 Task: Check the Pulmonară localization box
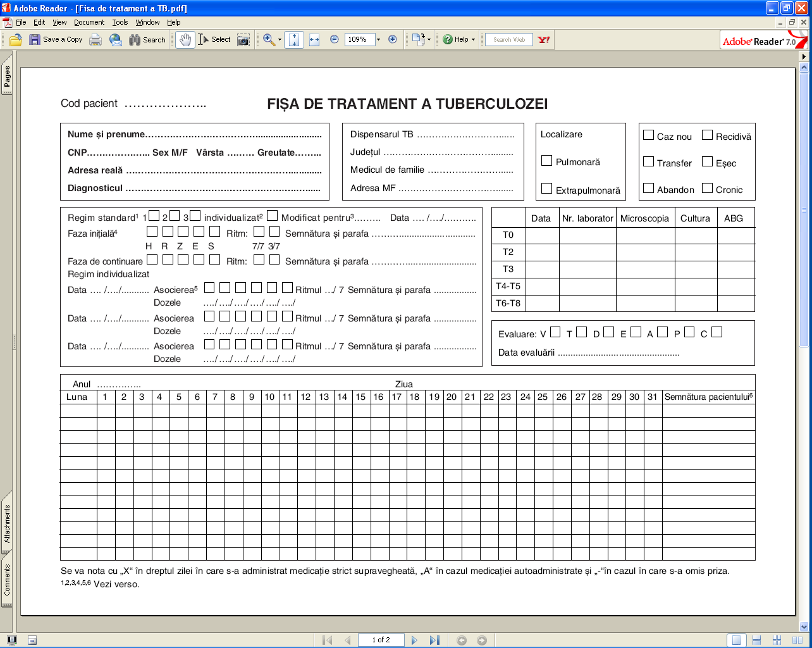547,161
